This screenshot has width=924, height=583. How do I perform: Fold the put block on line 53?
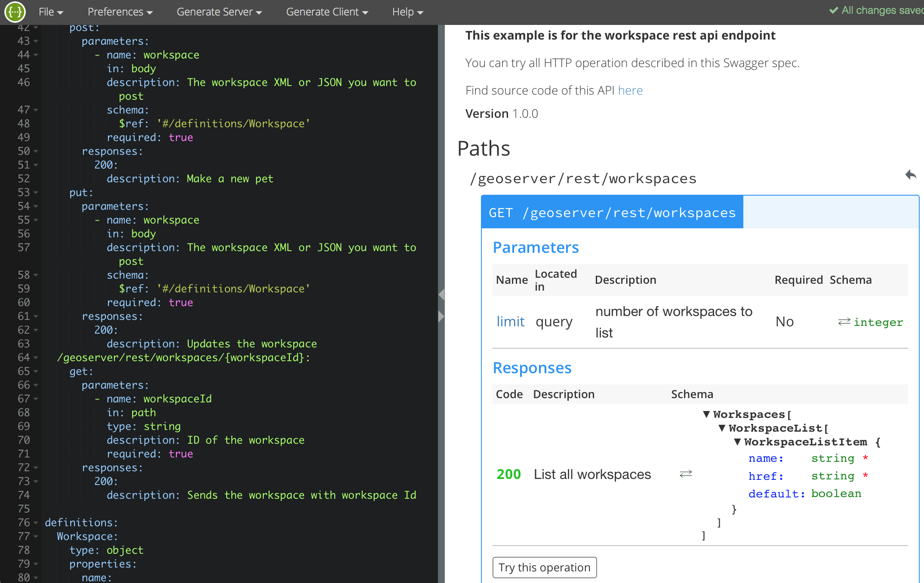35,193
